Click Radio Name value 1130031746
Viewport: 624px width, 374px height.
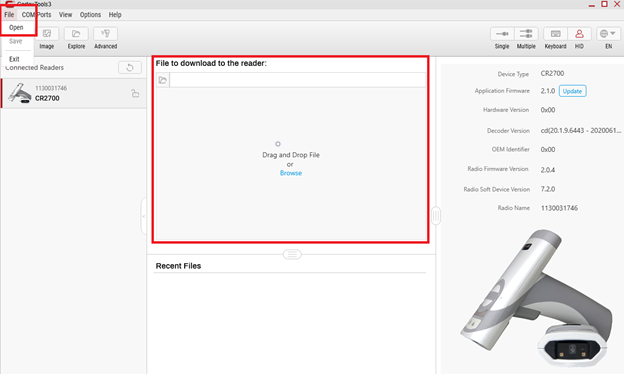click(559, 208)
